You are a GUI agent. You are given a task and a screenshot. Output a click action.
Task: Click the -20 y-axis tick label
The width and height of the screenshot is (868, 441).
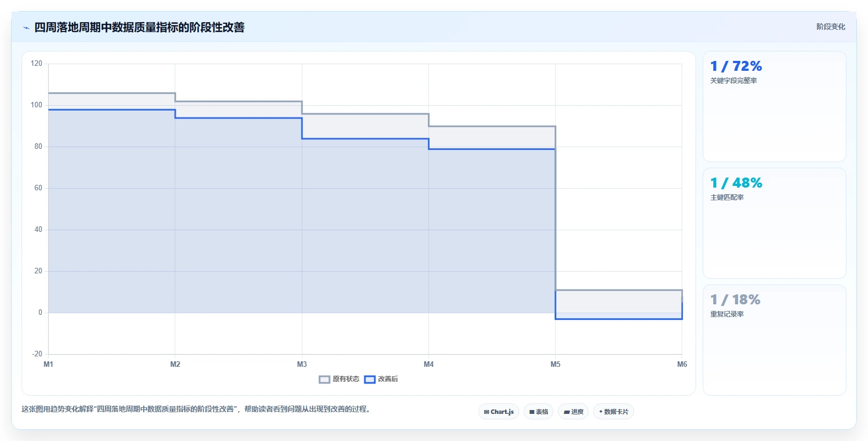[x=37, y=354]
